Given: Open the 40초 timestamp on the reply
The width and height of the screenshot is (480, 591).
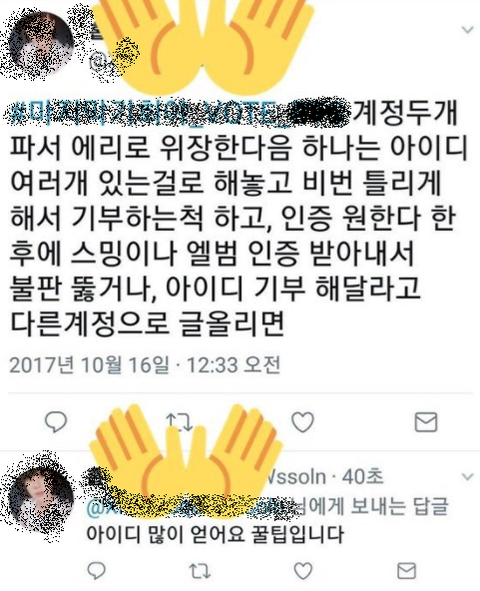Looking at the screenshot, I should 362,477.
